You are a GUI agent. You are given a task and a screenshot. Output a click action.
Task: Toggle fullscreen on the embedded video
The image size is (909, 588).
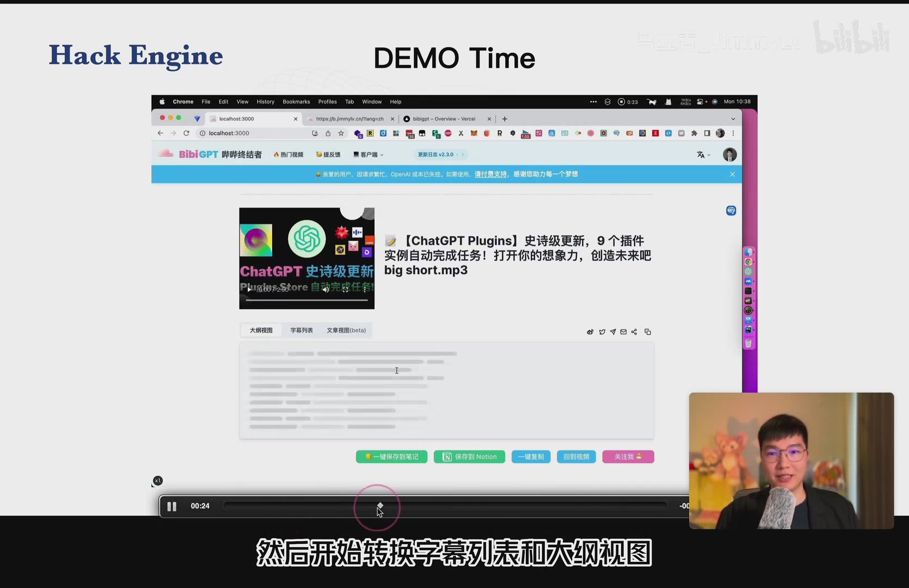coord(345,290)
